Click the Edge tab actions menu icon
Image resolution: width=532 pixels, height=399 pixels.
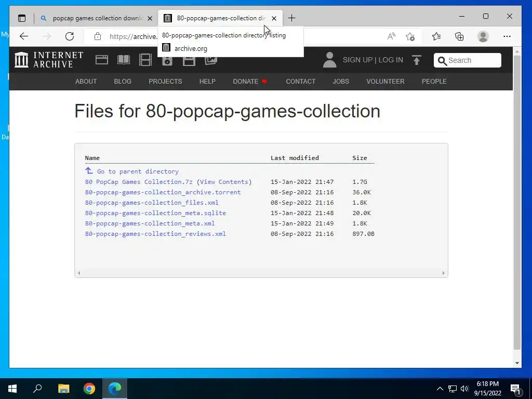22,18
